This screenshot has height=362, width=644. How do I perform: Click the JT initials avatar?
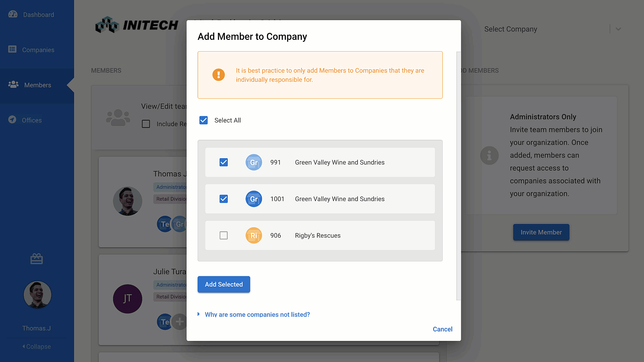point(127,299)
